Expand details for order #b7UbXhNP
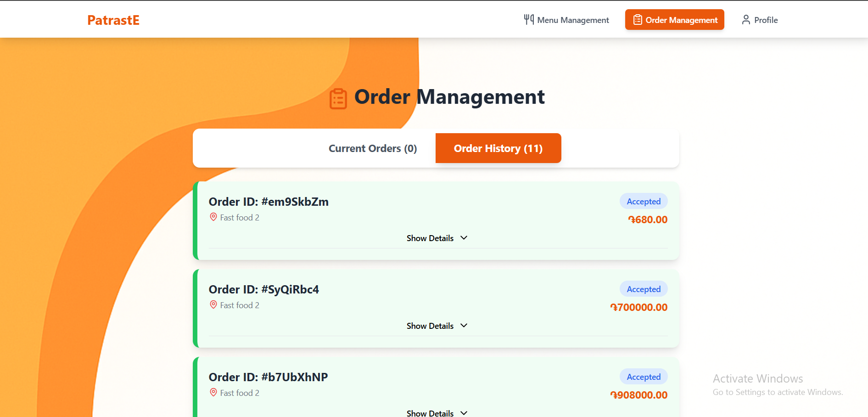This screenshot has width=868, height=417. click(437, 412)
